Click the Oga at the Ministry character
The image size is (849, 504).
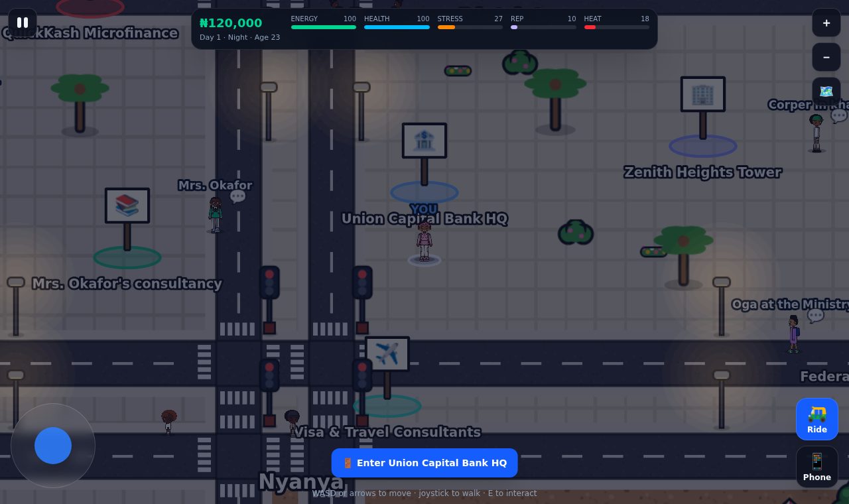pyautogui.click(x=793, y=334)
